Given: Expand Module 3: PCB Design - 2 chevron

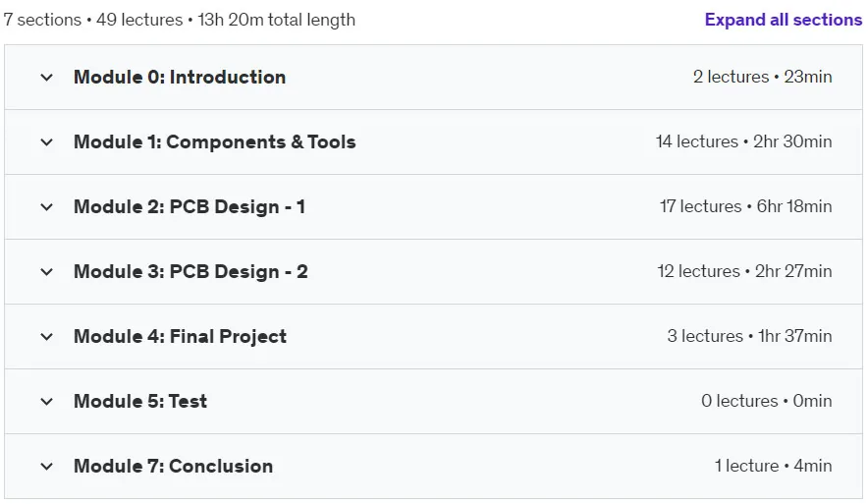Looking at the screenshot, I should (47, 272).
